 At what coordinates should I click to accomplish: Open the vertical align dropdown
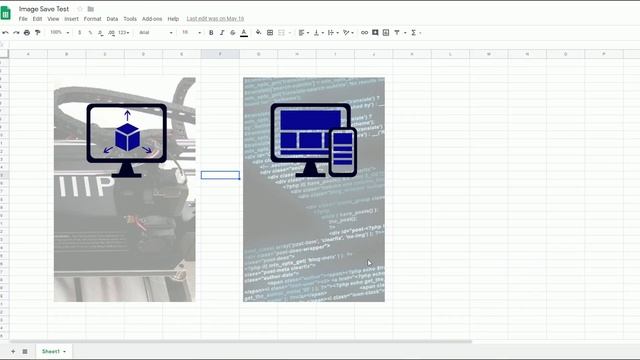tap(318, 33)
